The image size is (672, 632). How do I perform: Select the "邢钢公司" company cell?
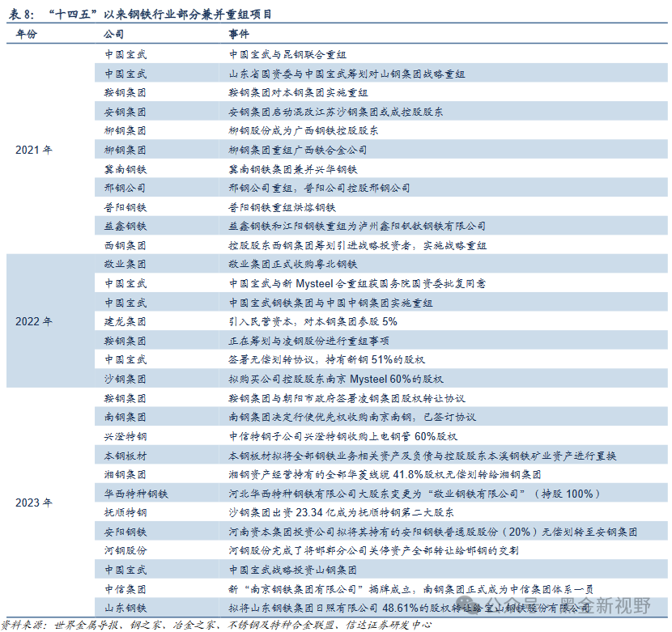(x=125, y=188)
